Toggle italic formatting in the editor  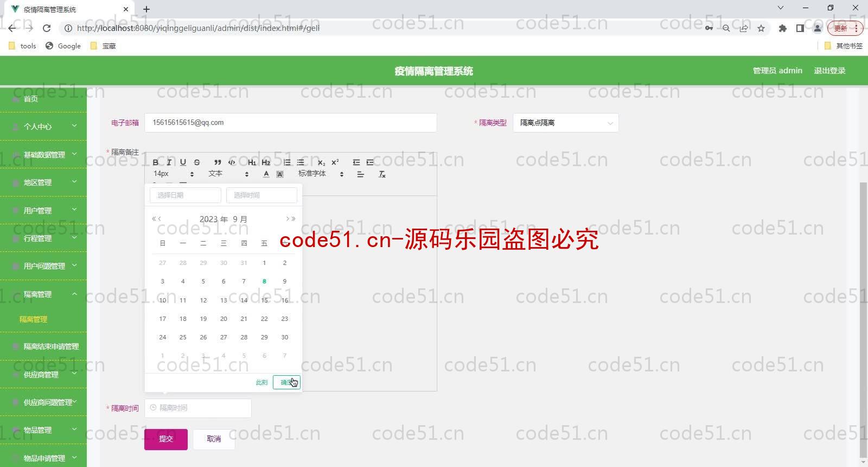click(169, 162)
